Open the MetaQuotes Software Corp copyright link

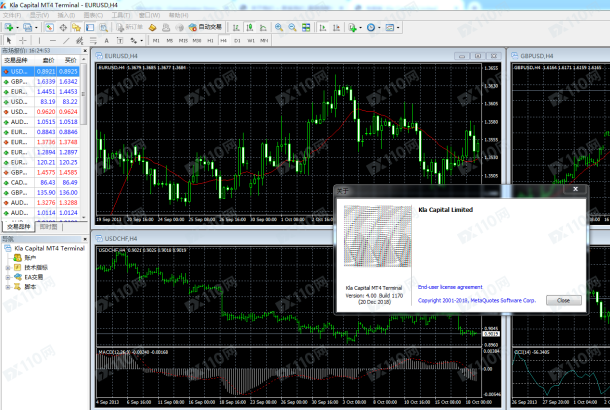[x=477, y=300]
